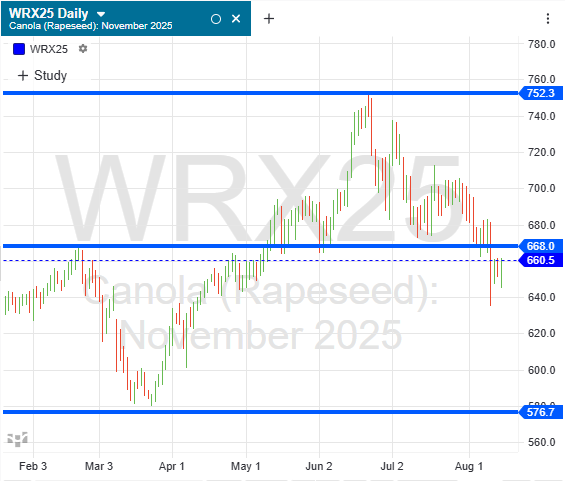Open the WRX25 Daily timeframe dropdown arrow

(101, 14)
